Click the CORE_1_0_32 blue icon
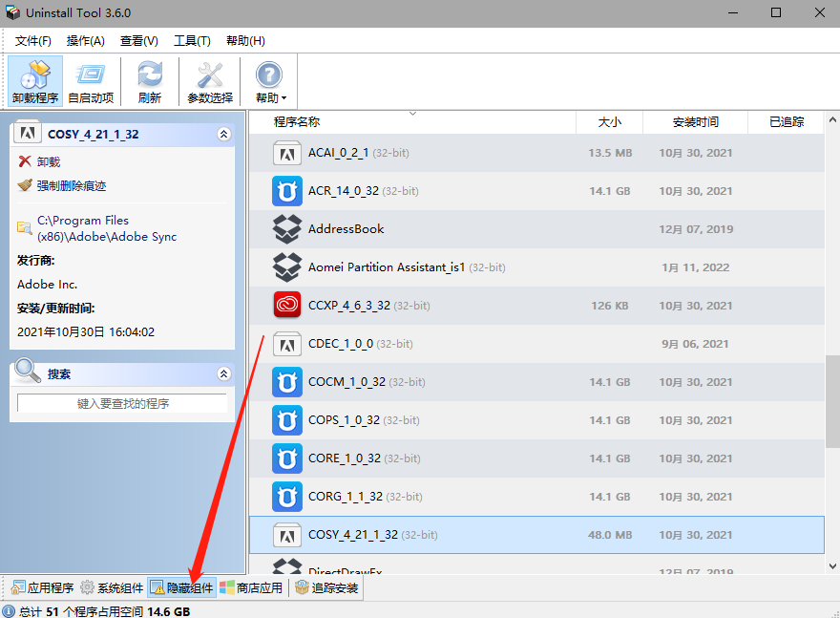The image size is (840, 618). 287,458
